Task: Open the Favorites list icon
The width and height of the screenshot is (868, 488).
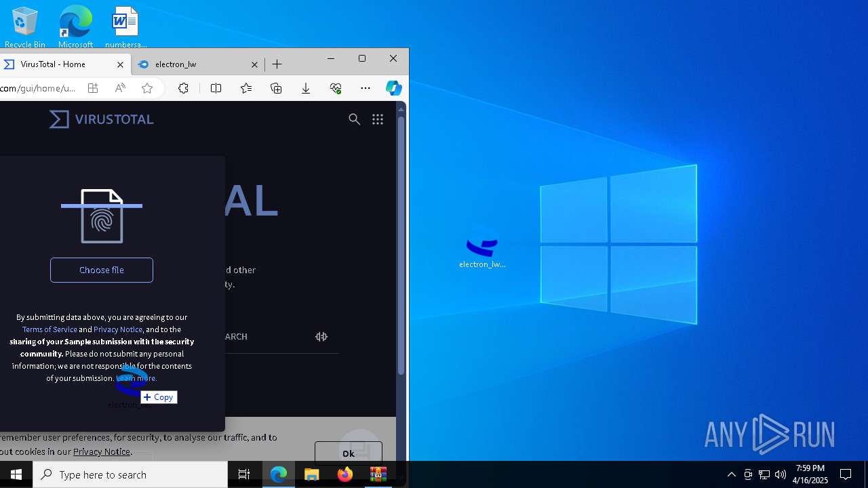Action: [x=246, y=88]
